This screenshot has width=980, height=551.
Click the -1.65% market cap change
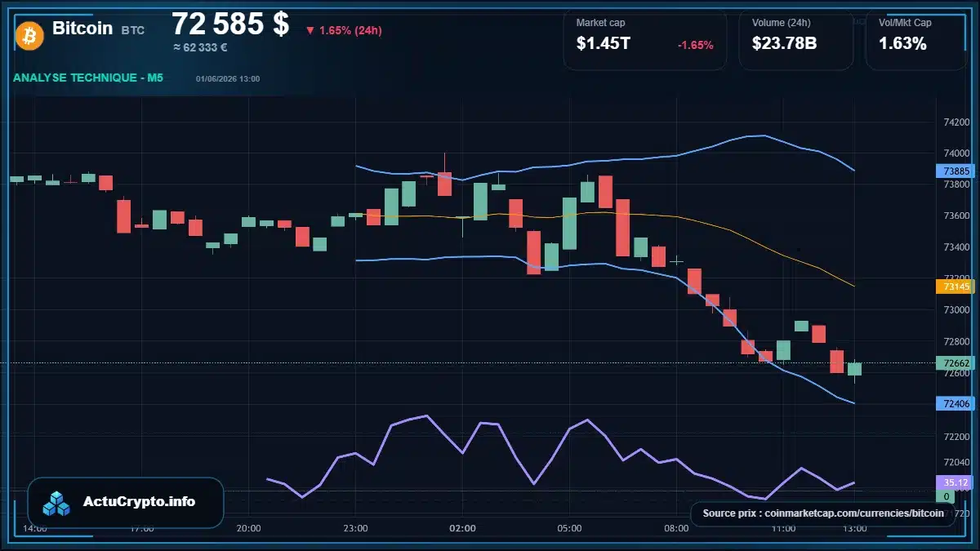point(695,45)
